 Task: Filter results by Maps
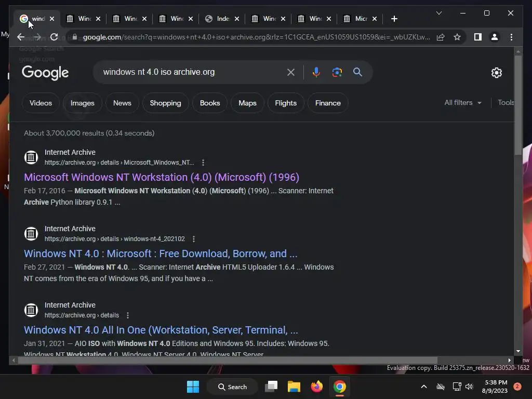tap(247, 103)
